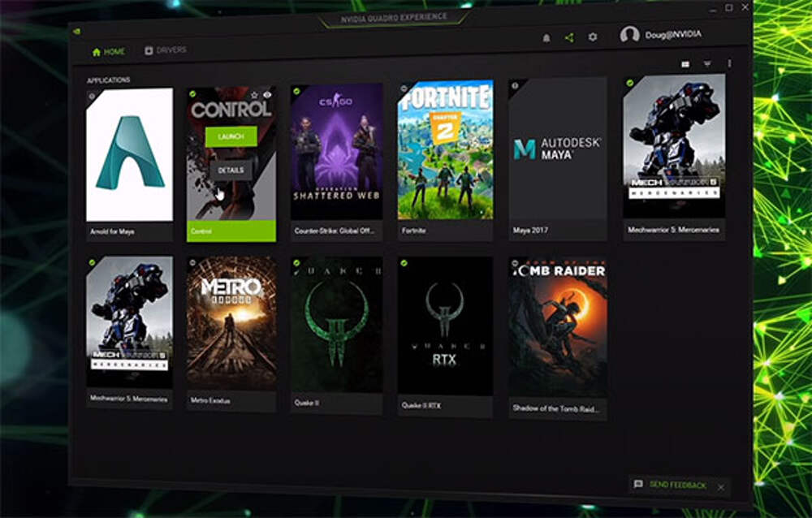Click the 'Quake II RTX' label

pos(421,406)
